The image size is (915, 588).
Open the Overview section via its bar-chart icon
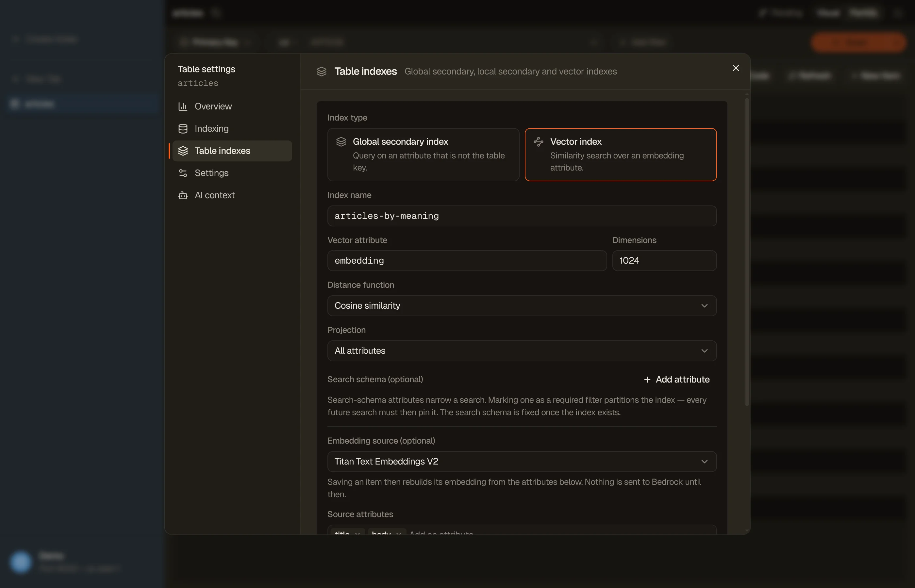pos(183,106)
